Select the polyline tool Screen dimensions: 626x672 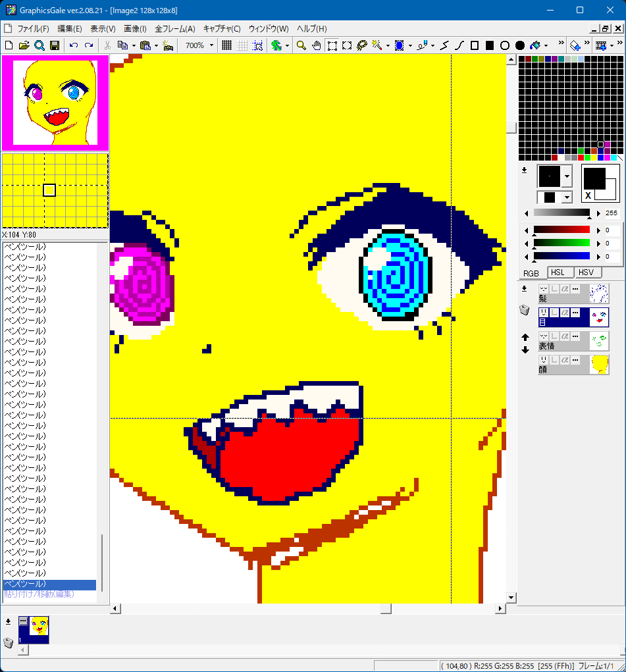(444, 45)
